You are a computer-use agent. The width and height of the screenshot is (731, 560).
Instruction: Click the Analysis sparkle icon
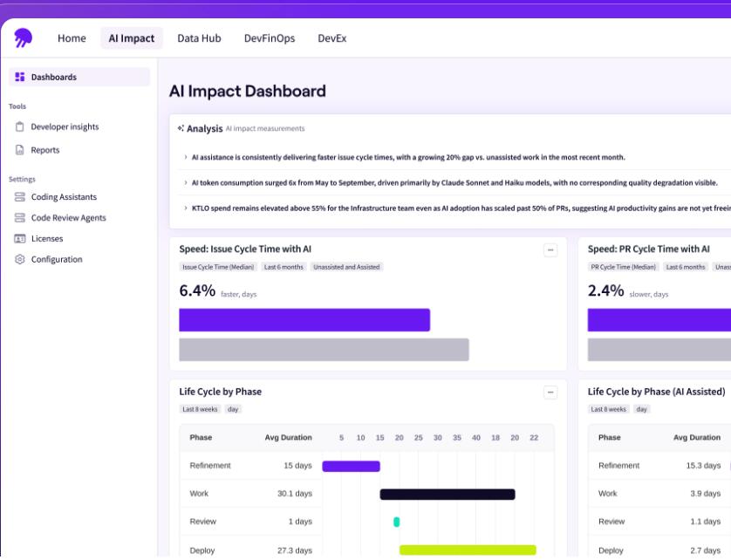[181, 128]
